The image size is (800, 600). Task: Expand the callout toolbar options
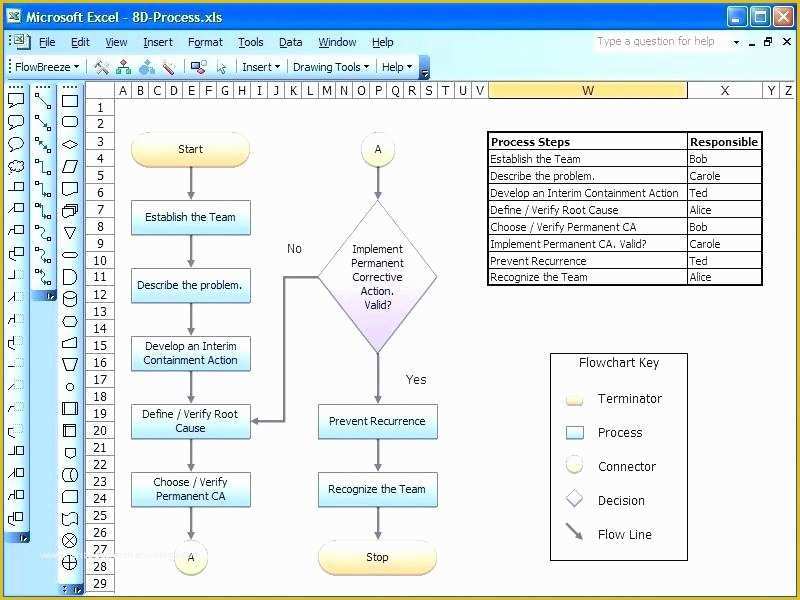23,538
